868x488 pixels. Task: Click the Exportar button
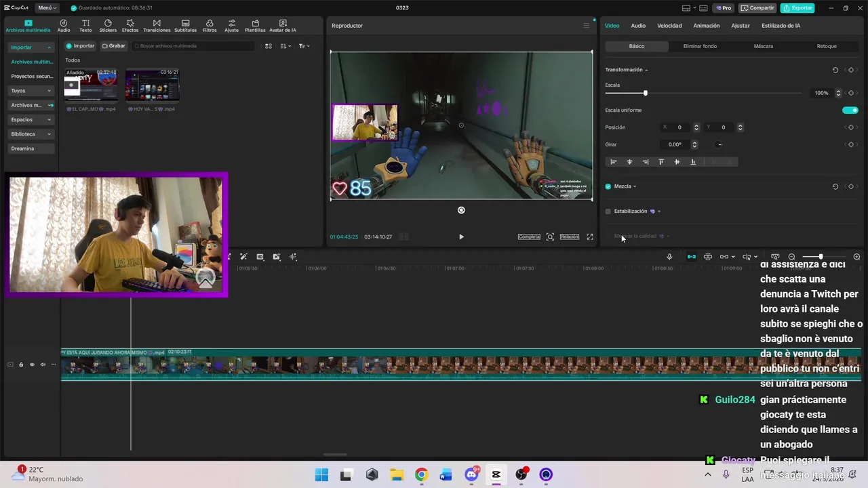[797, 8]
